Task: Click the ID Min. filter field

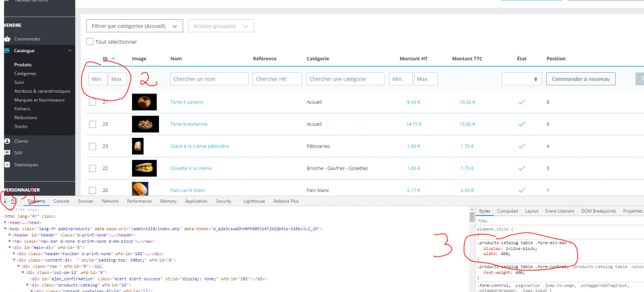Action: pos(98,79)
